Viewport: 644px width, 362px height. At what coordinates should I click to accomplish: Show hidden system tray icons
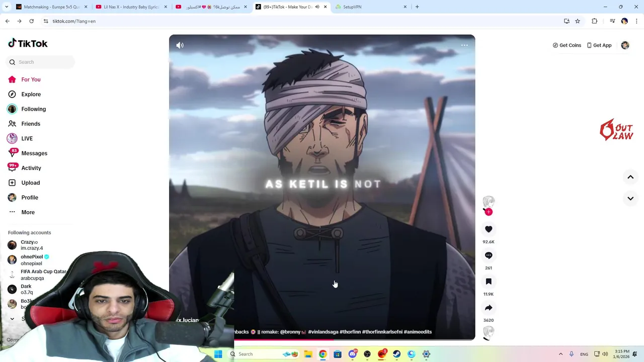[x=560, y=354]
